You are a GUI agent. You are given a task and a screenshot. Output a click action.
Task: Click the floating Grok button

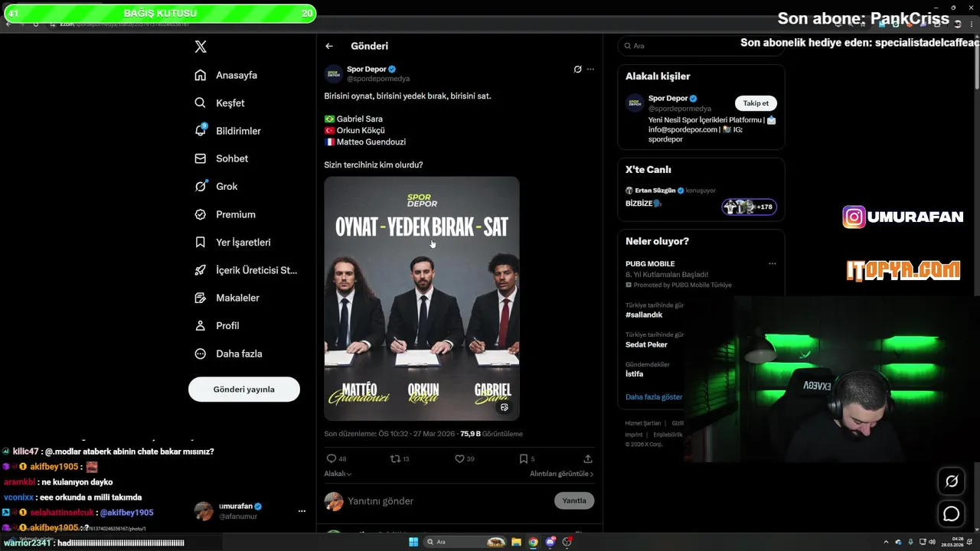point(952,481)
